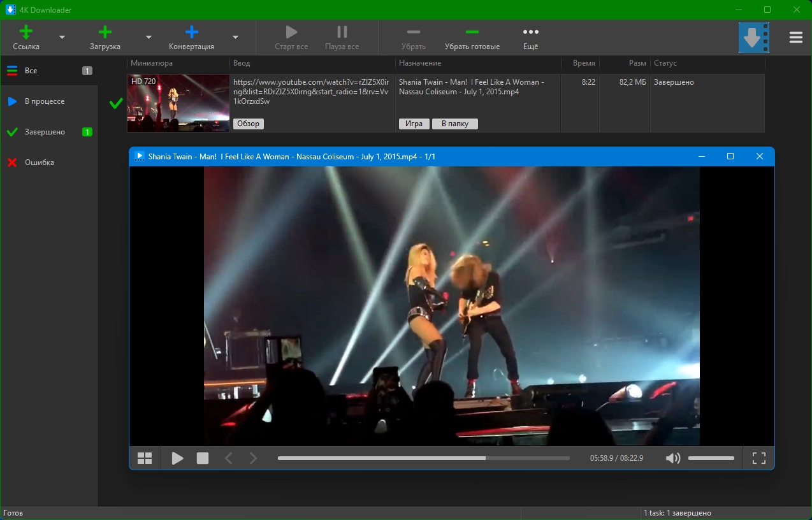Screen dimensions: 812x520
Task: Expand the Ссылка dropdown arrow
Action: click(62, 38)
